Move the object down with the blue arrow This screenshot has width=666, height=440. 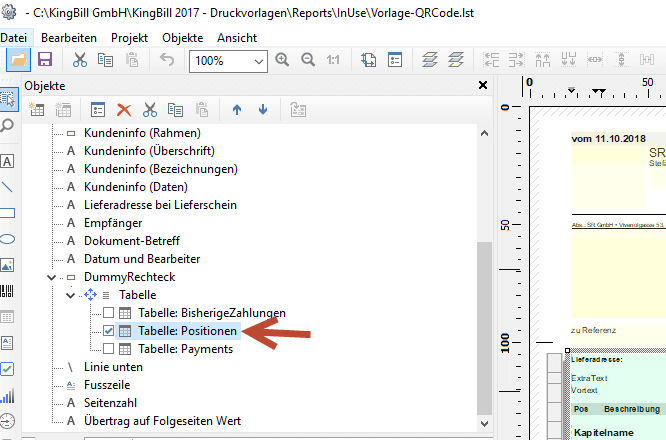click(263, 110)
